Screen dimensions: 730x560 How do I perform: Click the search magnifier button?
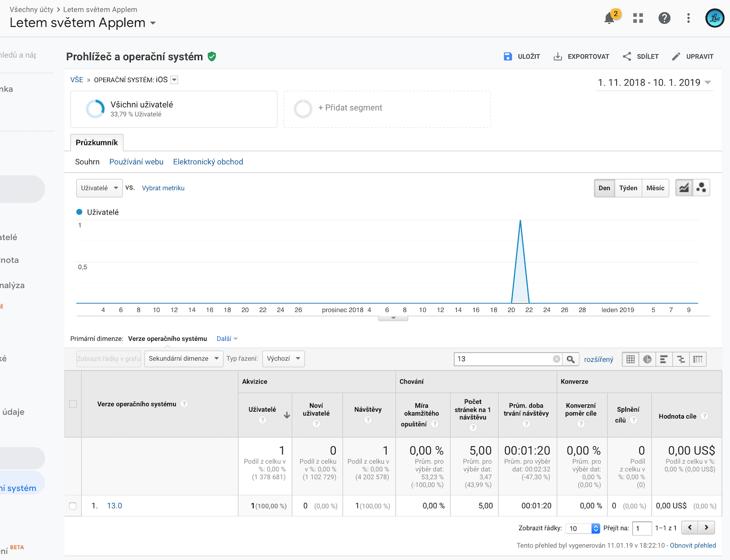571,359
